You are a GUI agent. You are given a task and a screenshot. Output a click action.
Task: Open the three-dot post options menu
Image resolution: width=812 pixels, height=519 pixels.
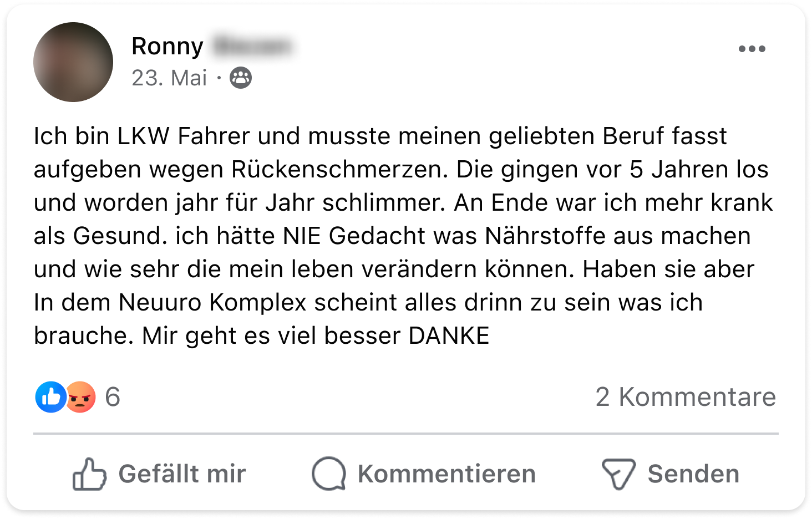752,49
